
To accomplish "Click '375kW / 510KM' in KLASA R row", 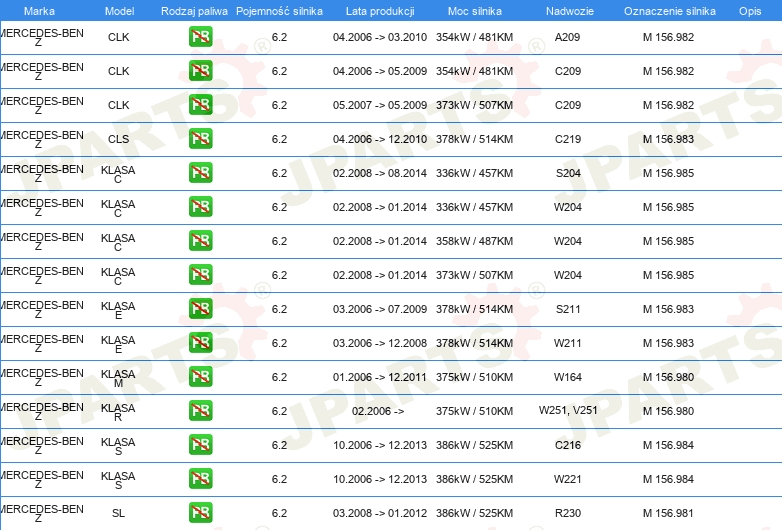I will coord(474,411).
